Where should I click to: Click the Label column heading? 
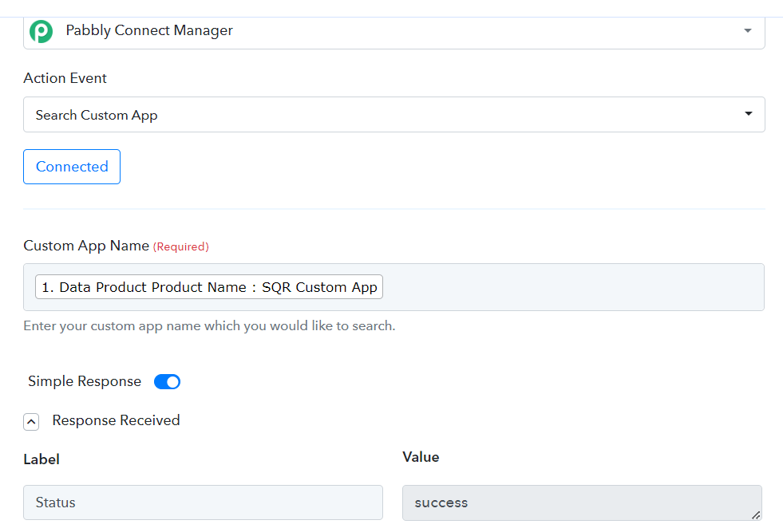tap(42, 459)
